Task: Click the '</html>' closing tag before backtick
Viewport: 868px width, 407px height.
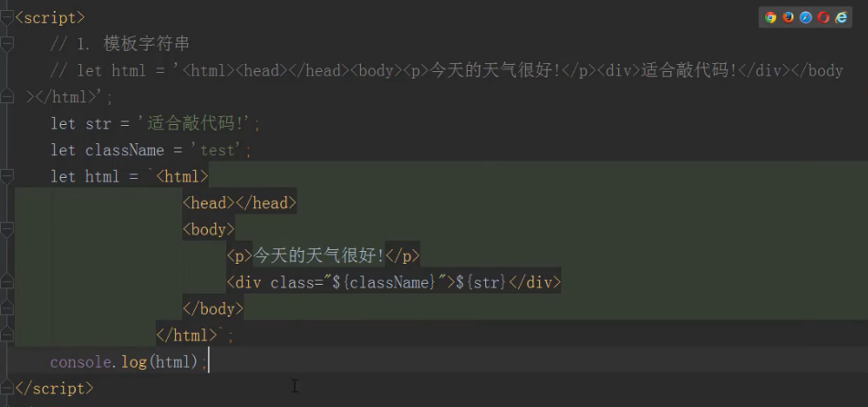Action: [x=187, y=336]
